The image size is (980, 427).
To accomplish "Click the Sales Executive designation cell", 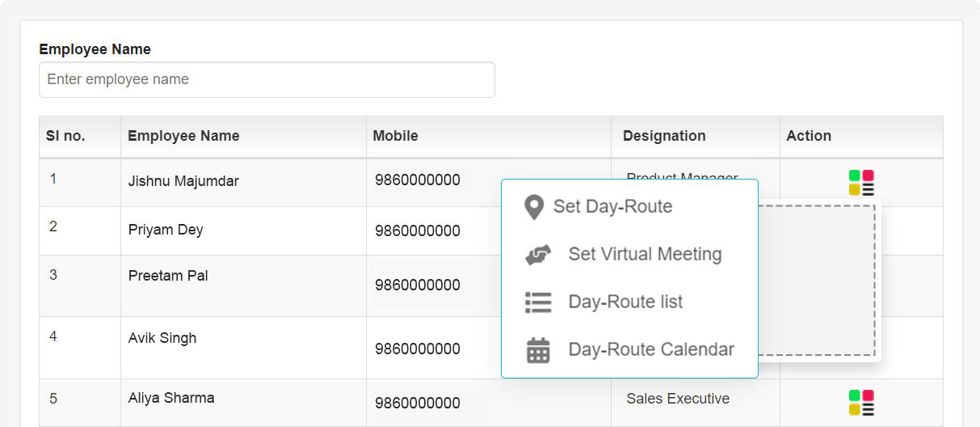I will pos(678,399).
